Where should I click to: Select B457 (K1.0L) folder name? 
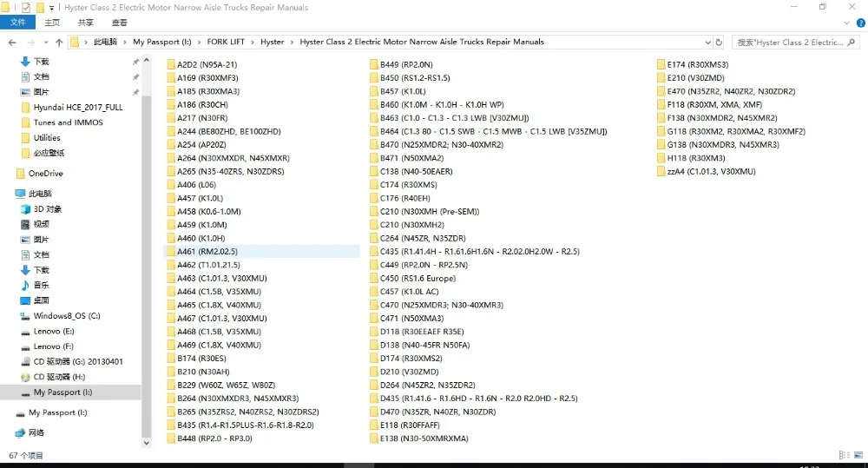click(403, 91)
